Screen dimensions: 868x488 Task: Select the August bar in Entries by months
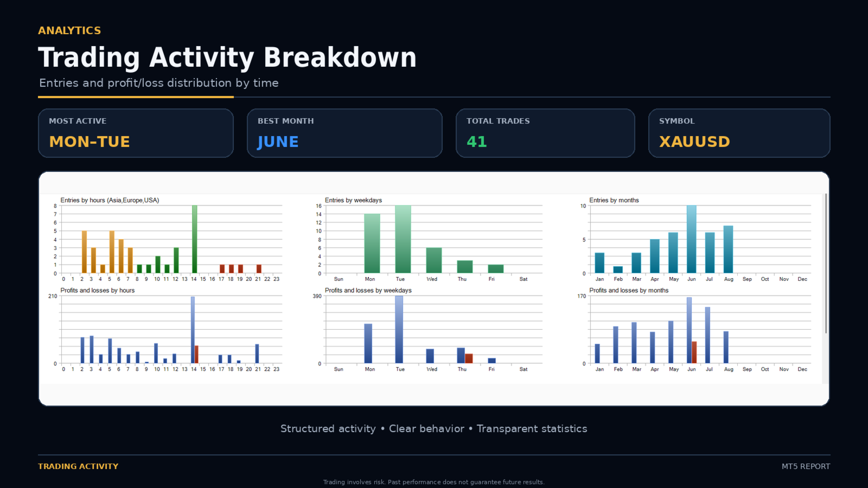click(x=728, y=249)
